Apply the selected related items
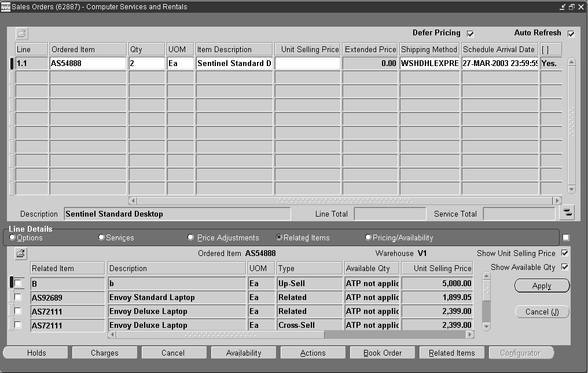This screenshot has width=588, height=373. pyautogui.click(x=542, y=286)
